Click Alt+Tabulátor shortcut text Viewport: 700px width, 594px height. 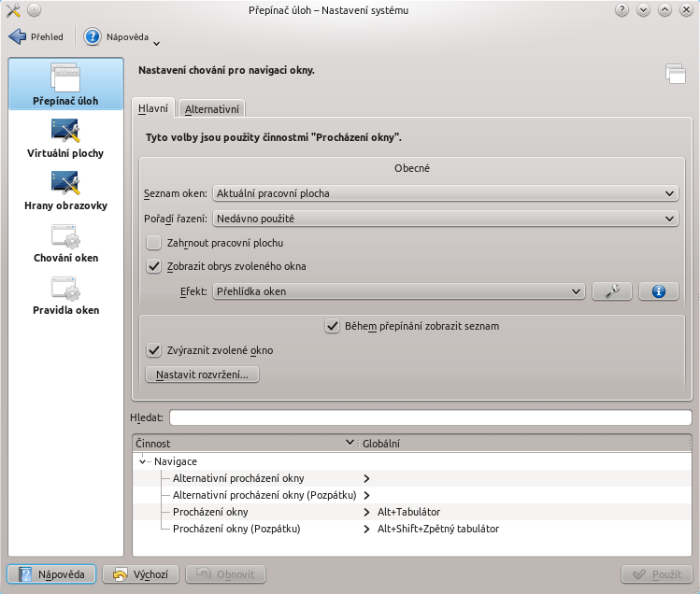(408, 512)
